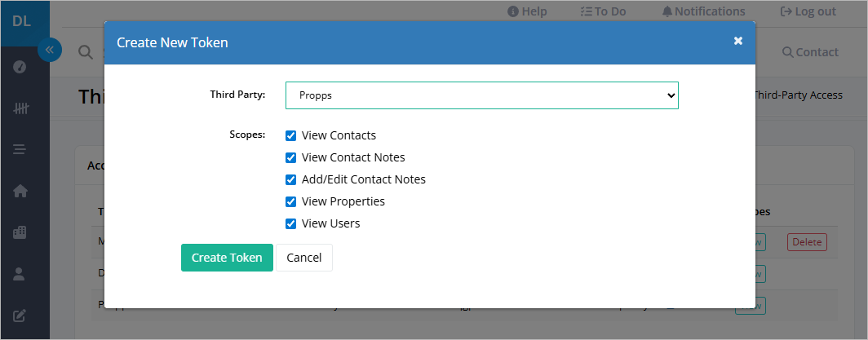Open the tally marks sidebar icon
Viewport: 868px width, 340px height.
point(20,108)
